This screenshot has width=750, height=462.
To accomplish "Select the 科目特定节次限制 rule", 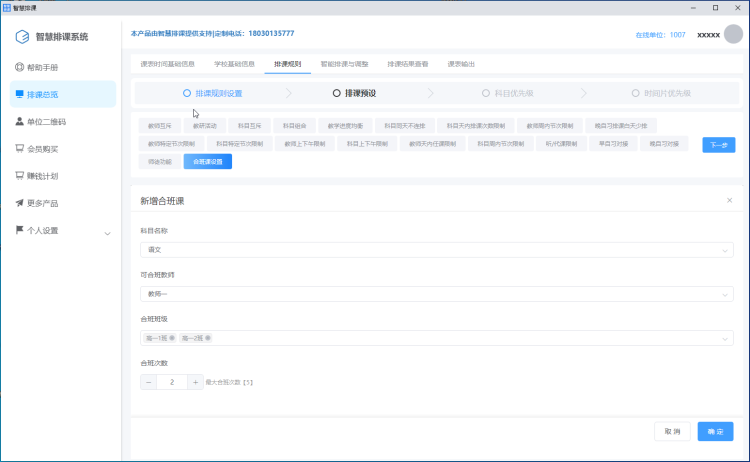I will pyautogui.click(x=240, y=143).
